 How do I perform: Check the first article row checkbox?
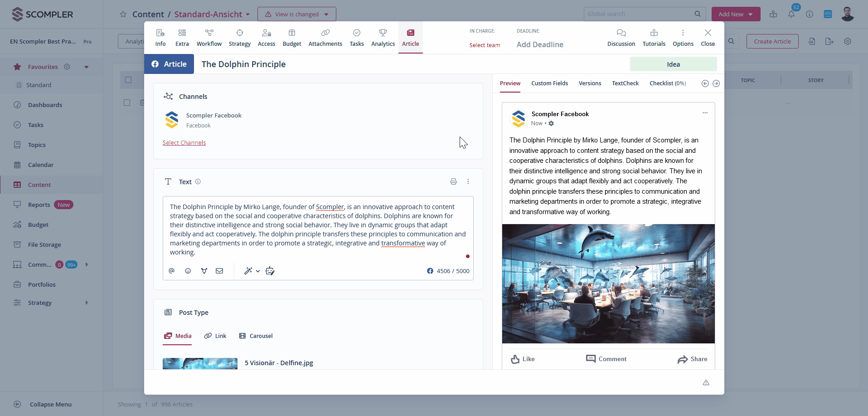[127, 103]
